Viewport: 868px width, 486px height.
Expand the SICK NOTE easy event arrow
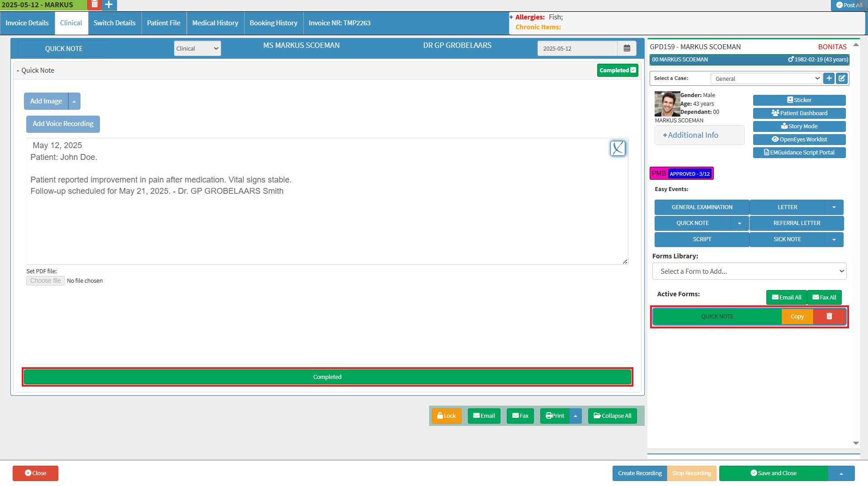834,239
